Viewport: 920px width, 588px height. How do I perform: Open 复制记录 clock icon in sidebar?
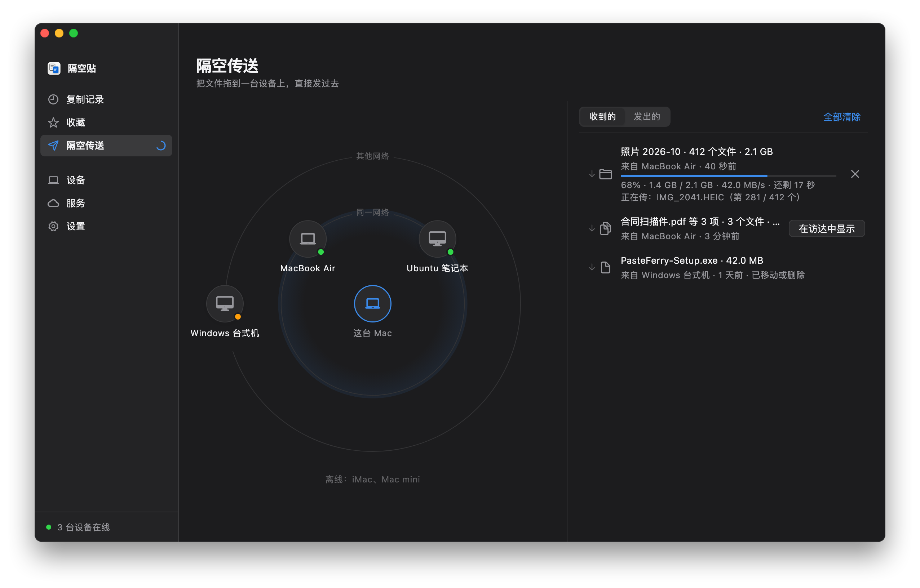tap(53, 99)
